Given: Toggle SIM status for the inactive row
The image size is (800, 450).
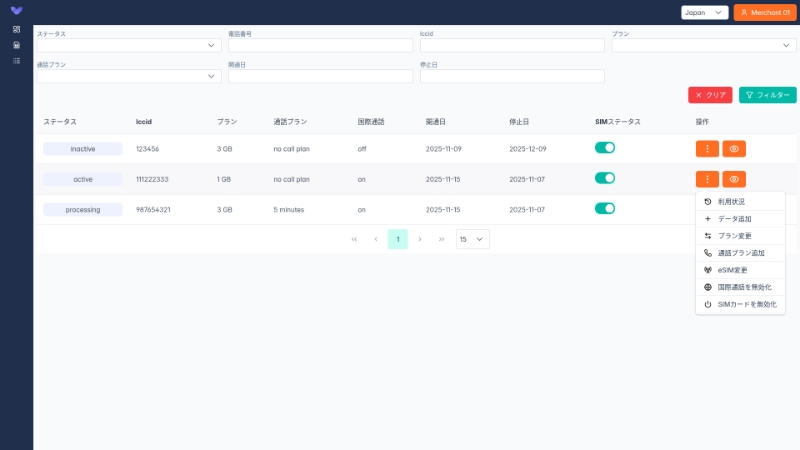Looking at the screenshot, I should (x=604, y=148).
